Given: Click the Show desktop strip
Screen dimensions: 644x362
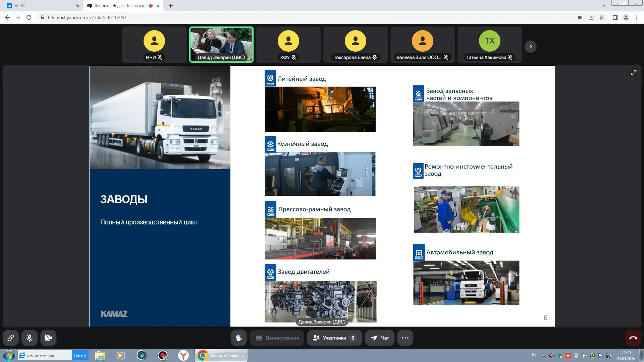Looking at the screenshot, I should pyautogui.click(x=641, y=356).
